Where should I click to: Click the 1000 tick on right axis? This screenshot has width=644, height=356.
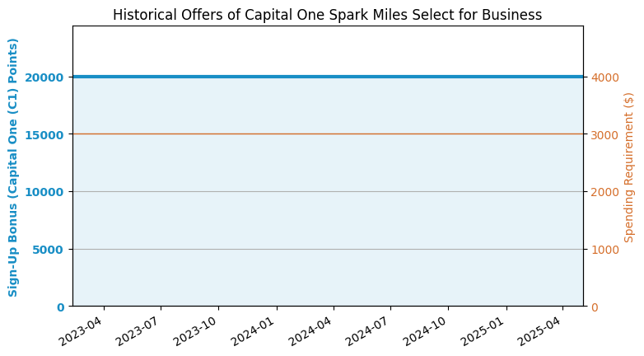tap(603, 249)
